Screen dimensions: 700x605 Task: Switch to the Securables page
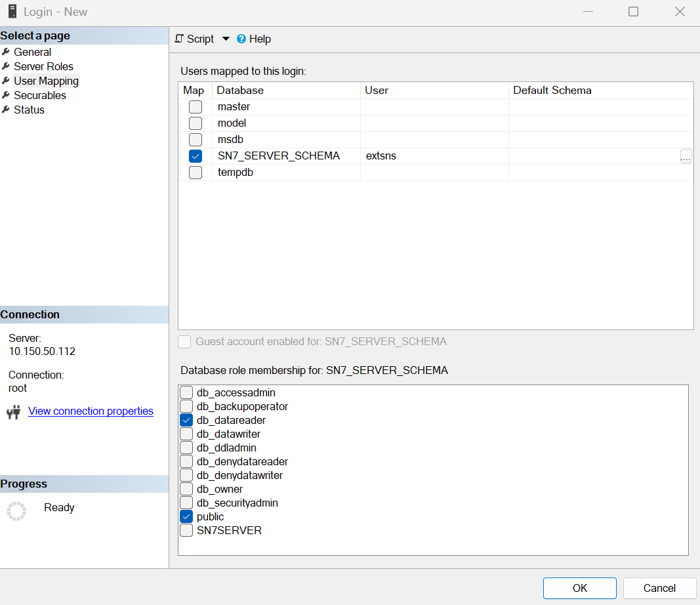point(39,95)
